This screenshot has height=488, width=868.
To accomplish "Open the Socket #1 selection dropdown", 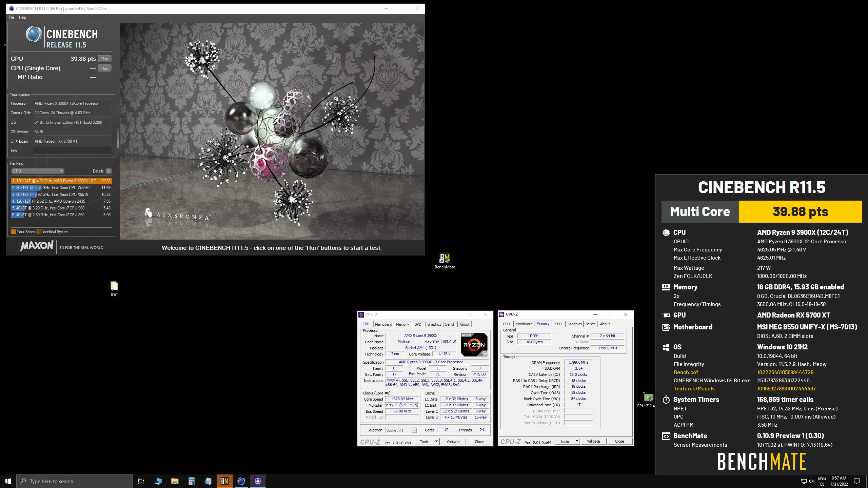I will pos(401,430).
